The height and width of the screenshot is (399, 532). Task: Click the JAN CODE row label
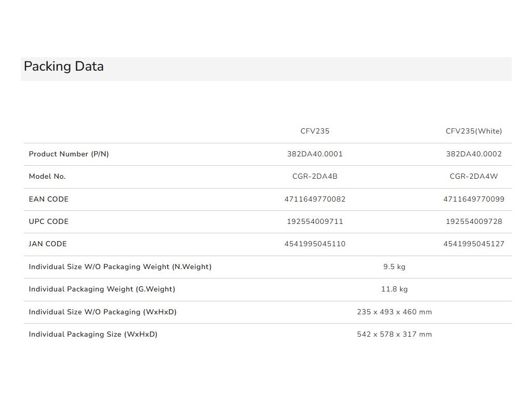(48, 244)
